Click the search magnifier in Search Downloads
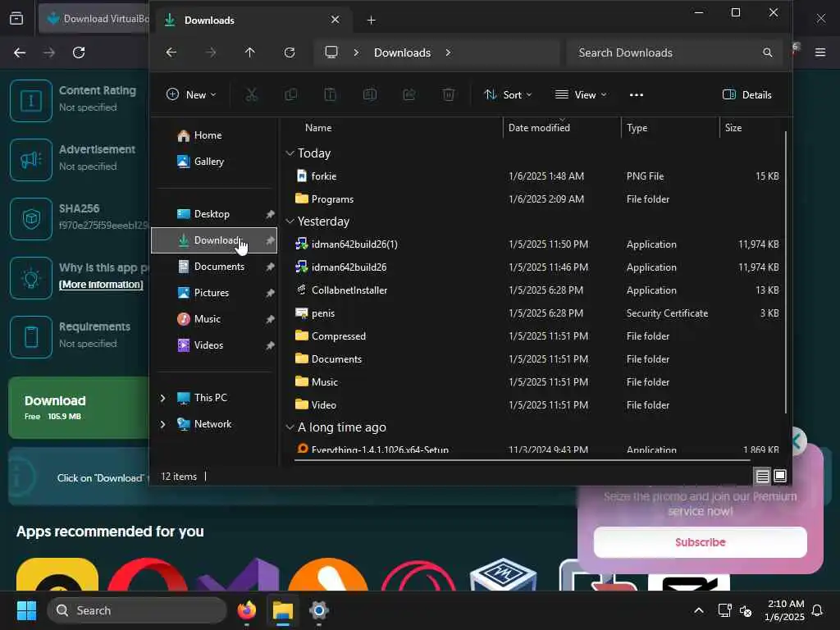The image size is (840, 630). 768,52
